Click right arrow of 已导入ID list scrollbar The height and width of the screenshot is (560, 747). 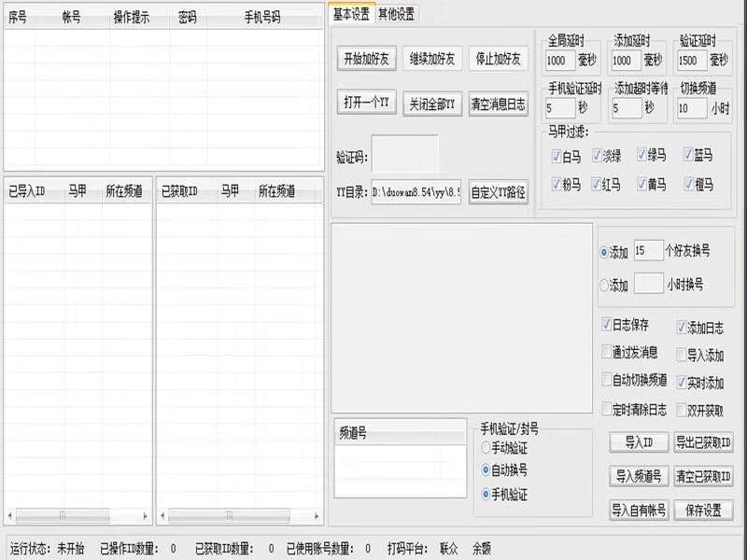(x=146, y=516)
